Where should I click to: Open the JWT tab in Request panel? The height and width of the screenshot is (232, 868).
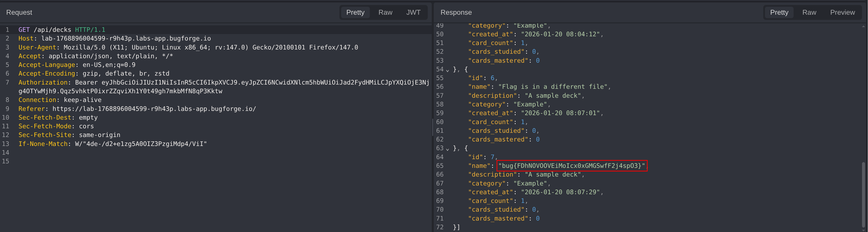point(413,12)
